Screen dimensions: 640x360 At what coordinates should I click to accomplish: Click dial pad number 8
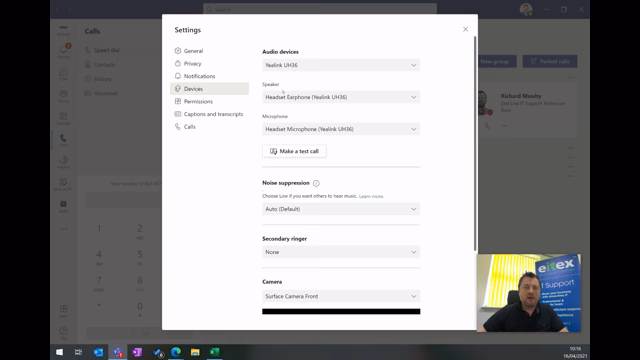pyautogui.click(x=140, y=283)
